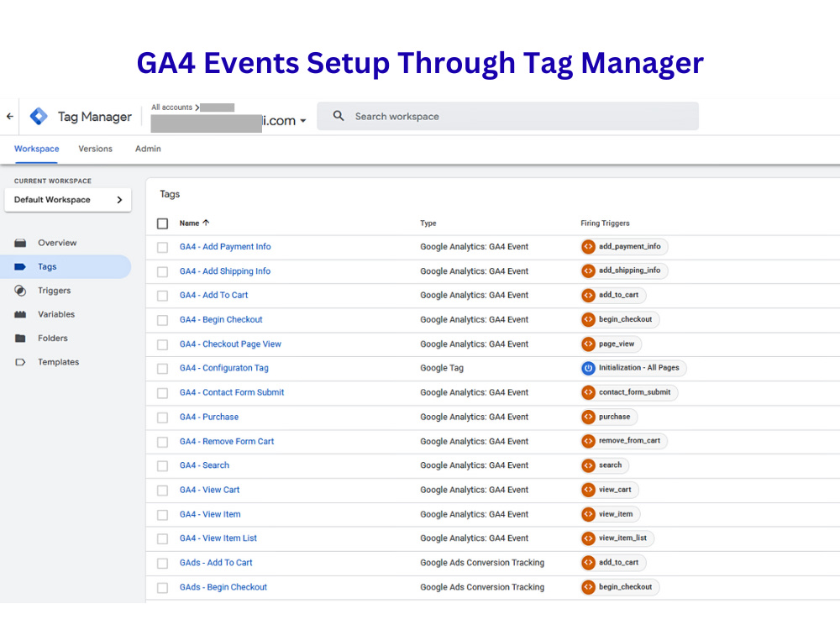Click the search magnifier icon
Screen dimensions: 840x630
point(339,116)
